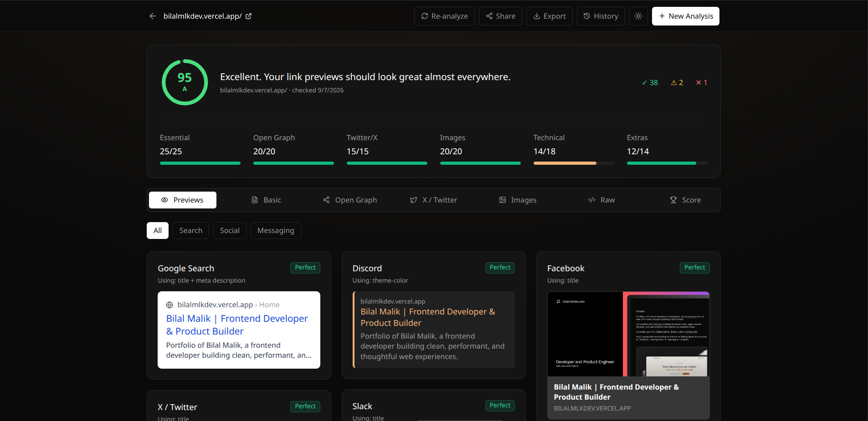Switch to the Basic tab

[267, 200]
